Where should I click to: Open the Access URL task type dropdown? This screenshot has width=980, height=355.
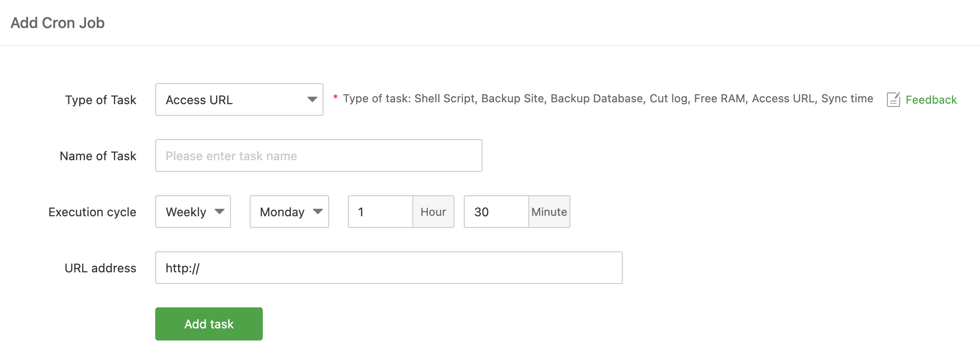239,99
